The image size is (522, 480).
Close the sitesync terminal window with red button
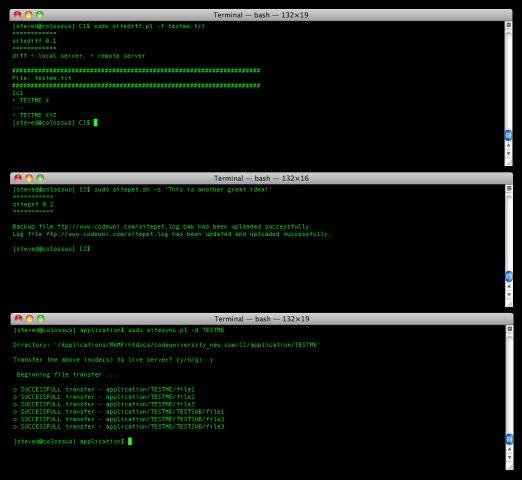[x=18, y=319]
